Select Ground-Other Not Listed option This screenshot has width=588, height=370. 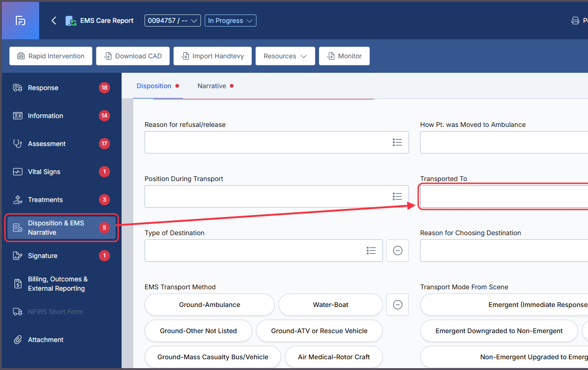[x=198, y=331]
